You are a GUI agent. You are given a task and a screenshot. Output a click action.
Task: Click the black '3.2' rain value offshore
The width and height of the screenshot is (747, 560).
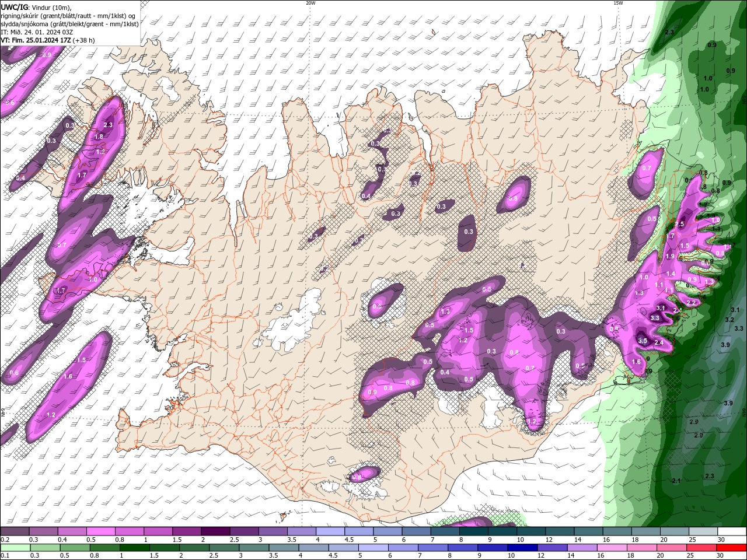point(729,320)
